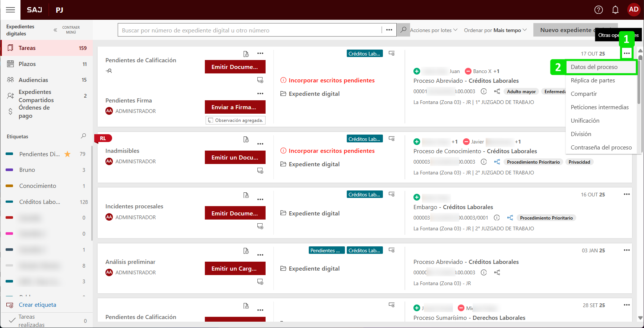Open ellipsis menu for 03 JAN 25 expediente
Screen dimensions: 644x328
click(627, 250)
